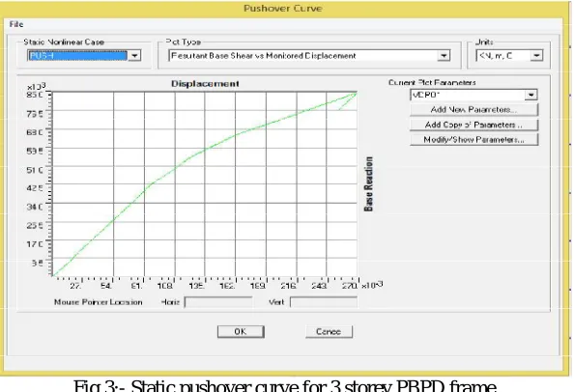Open the Units dropdown arrow

coord(536,56)
